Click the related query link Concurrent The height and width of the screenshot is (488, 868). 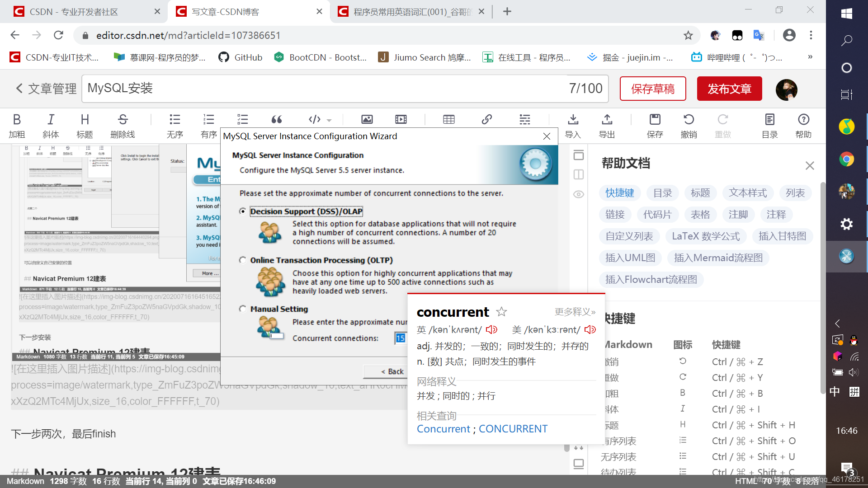click(443, 429)
